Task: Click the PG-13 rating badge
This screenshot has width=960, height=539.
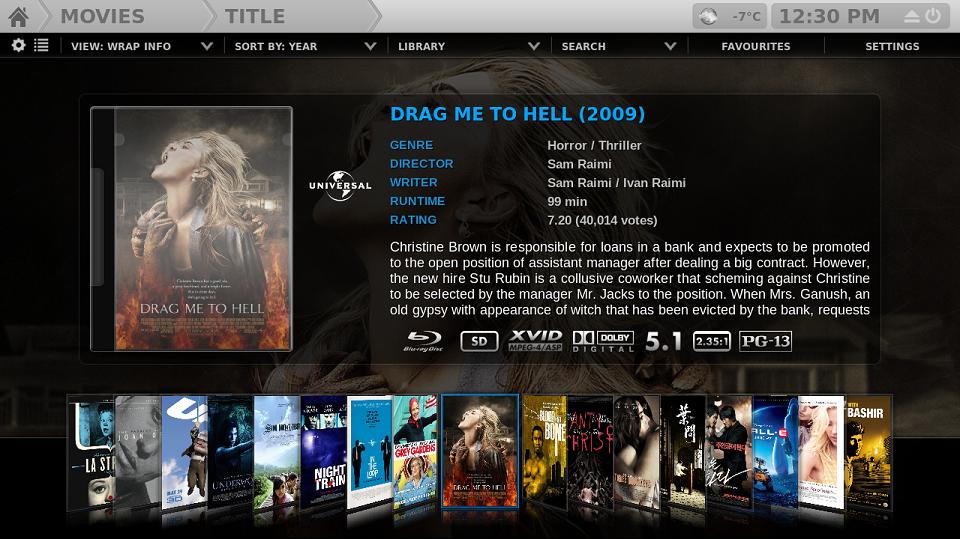Action: (765, 341)
